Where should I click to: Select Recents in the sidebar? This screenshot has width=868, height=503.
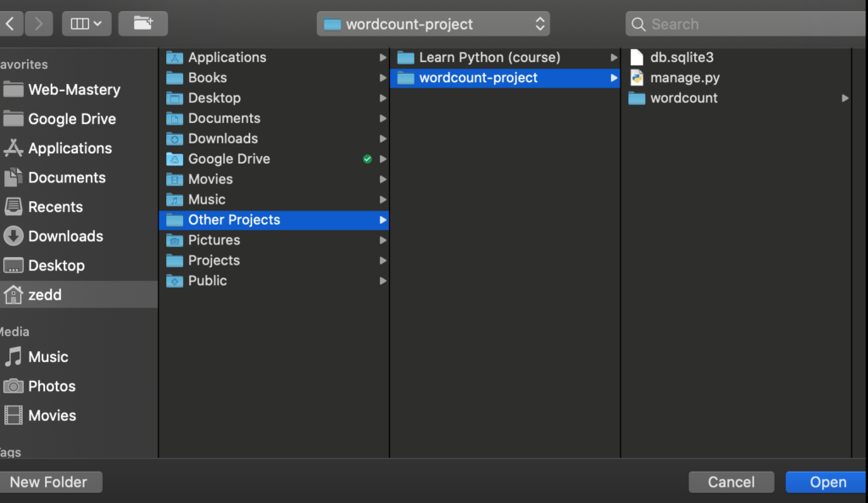tap(55, 207)
